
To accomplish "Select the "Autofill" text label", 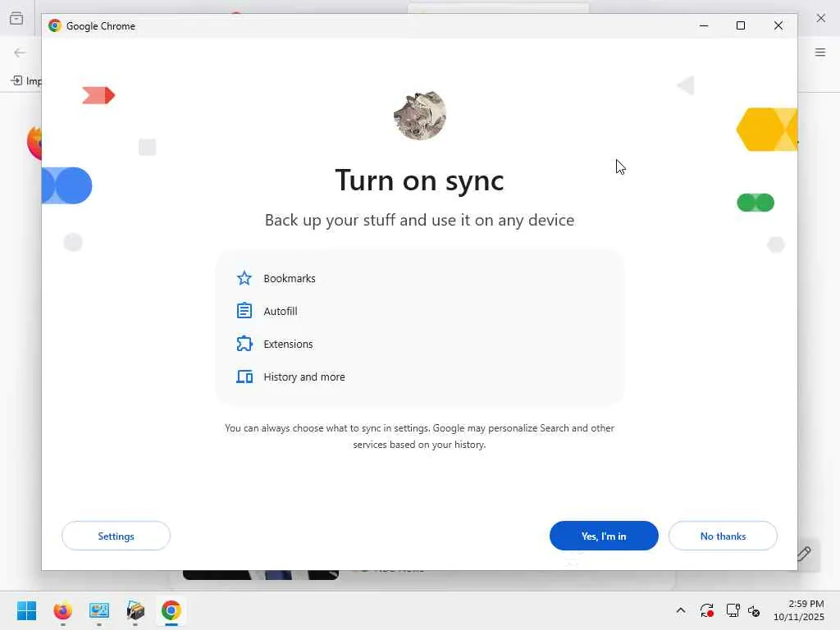I will (281, 311).
